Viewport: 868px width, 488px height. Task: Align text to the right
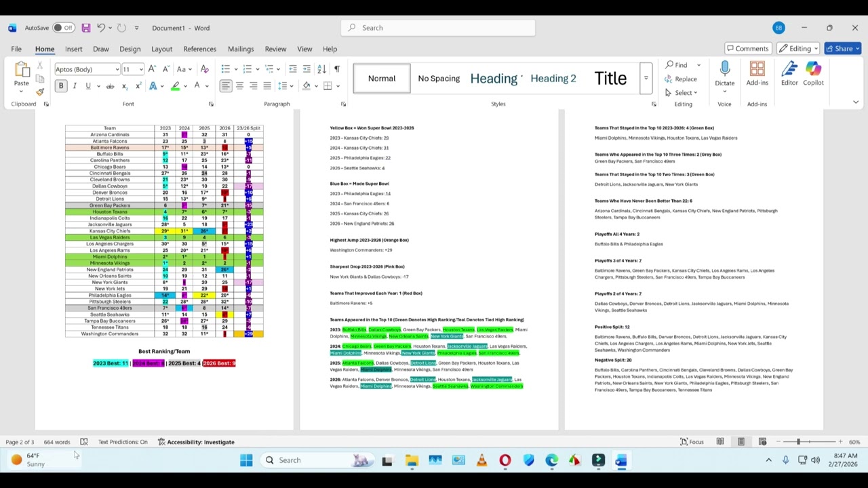[253, 86]
